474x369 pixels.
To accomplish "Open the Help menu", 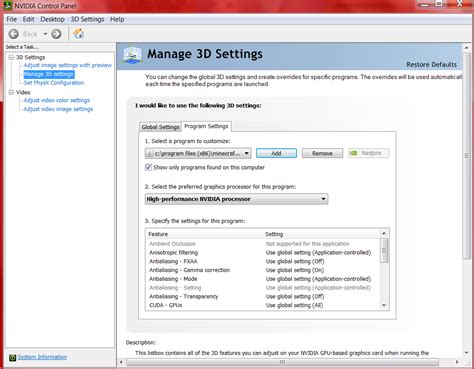I will coord(117,19).
